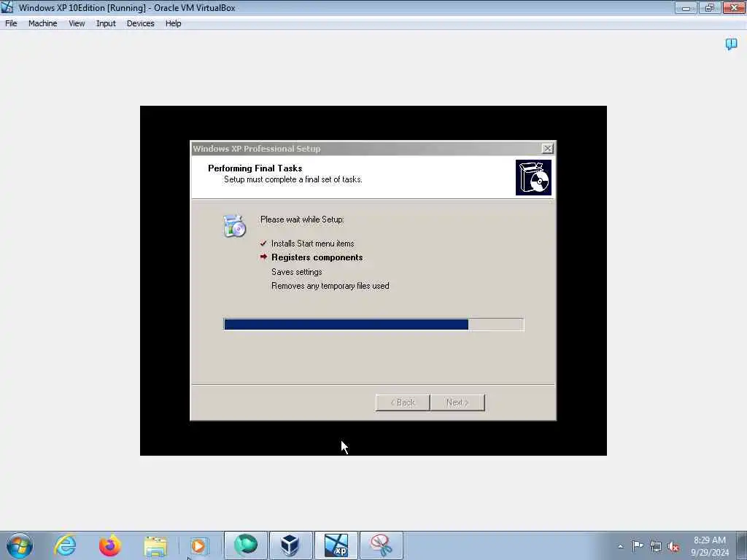The width and height of the screenshot is (747, 560).
Task: Minimize the VirtualBox window
Action: [x=686, y=7]
